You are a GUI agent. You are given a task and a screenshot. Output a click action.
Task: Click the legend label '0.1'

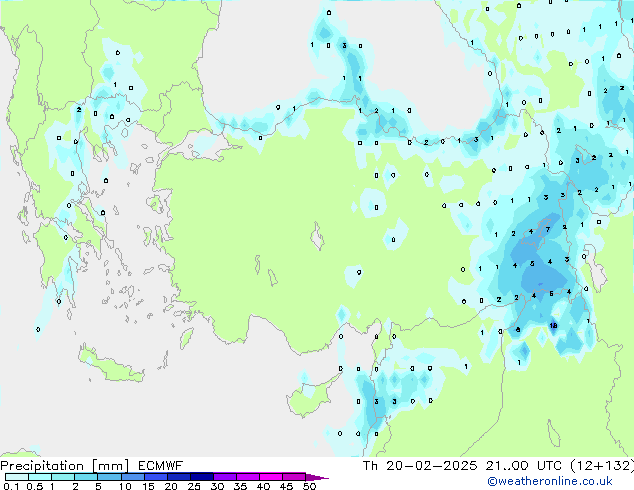click(x=11, y=486)
